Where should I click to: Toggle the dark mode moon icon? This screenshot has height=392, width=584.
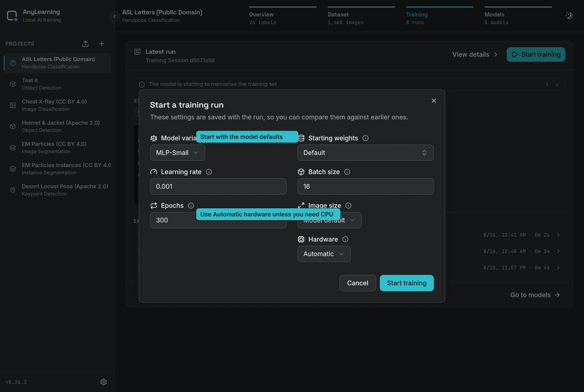[569, 15]
